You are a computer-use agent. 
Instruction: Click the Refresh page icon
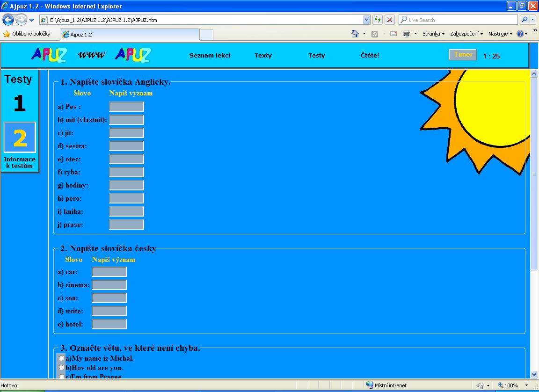tap(378, 20)
